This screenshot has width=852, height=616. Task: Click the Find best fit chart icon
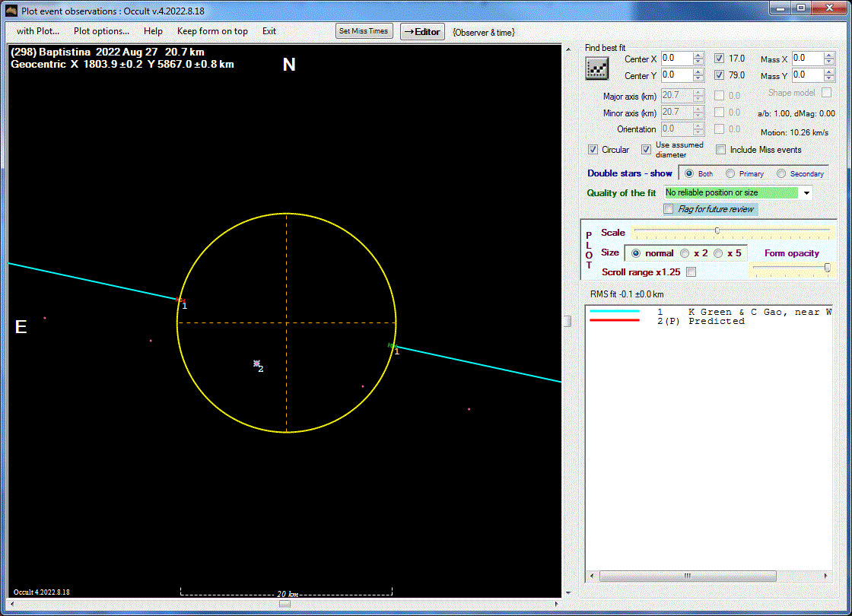(x=596, y=68)
